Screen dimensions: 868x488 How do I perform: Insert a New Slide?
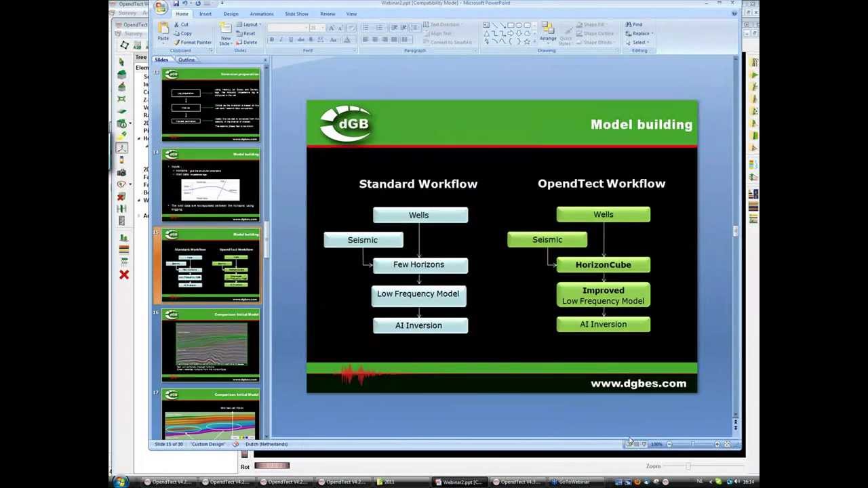(x=225, y=34)
